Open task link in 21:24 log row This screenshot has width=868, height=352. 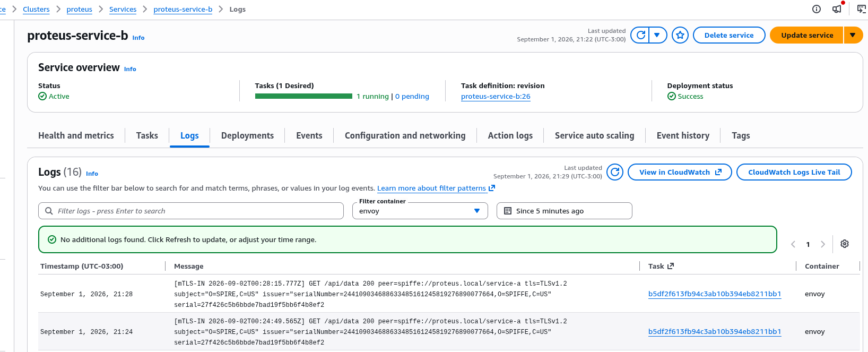coord(715,331)
